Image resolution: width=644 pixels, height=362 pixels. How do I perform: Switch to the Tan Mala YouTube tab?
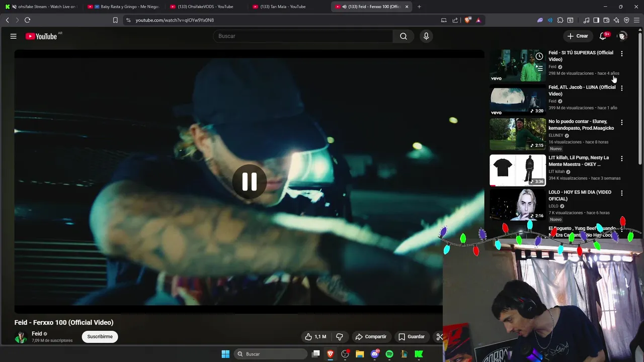point(288,7)
